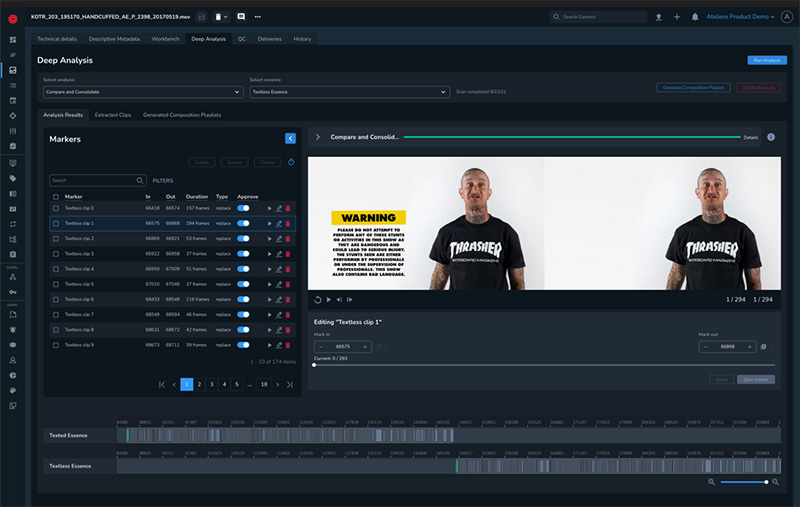This screenshot has width=800, height=507.
Task: Click the Run Analysis button
Action: pos(766,61)
